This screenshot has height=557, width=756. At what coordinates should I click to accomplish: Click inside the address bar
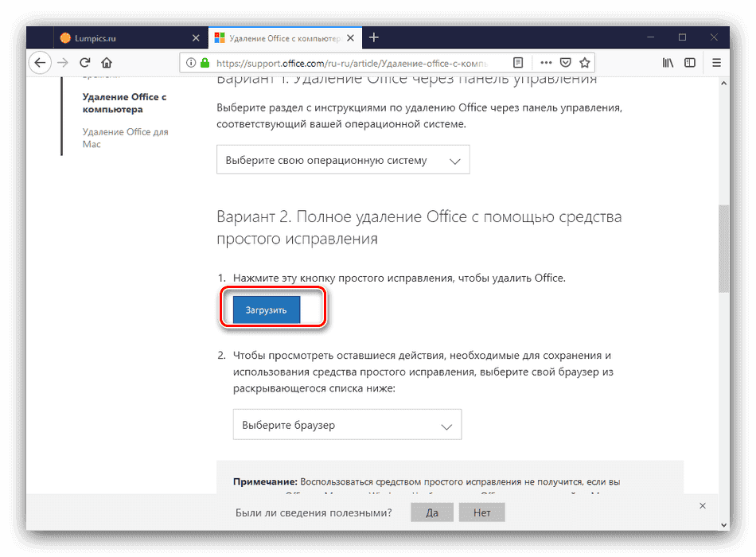pyautogui.click(x=358, y=62)
